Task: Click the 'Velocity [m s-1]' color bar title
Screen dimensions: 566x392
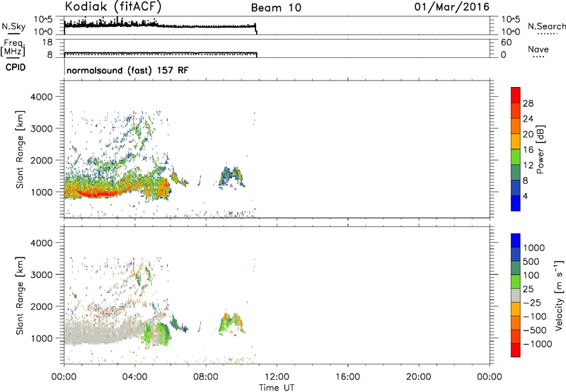Action: pyautogui.click(x=559, y=296)
